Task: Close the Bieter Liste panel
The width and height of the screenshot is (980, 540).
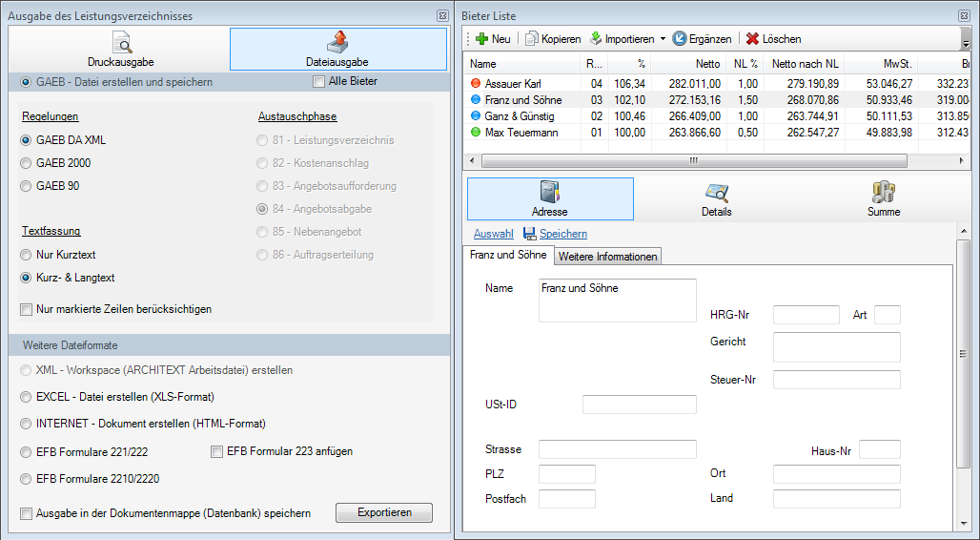Action: [964, 16]
